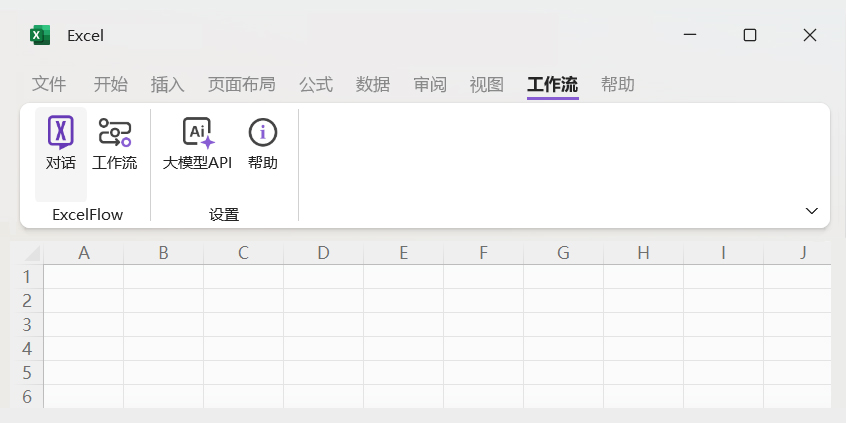Maximize the Excel window
This screenshot has width=846, height=423.
coord(750,35)
